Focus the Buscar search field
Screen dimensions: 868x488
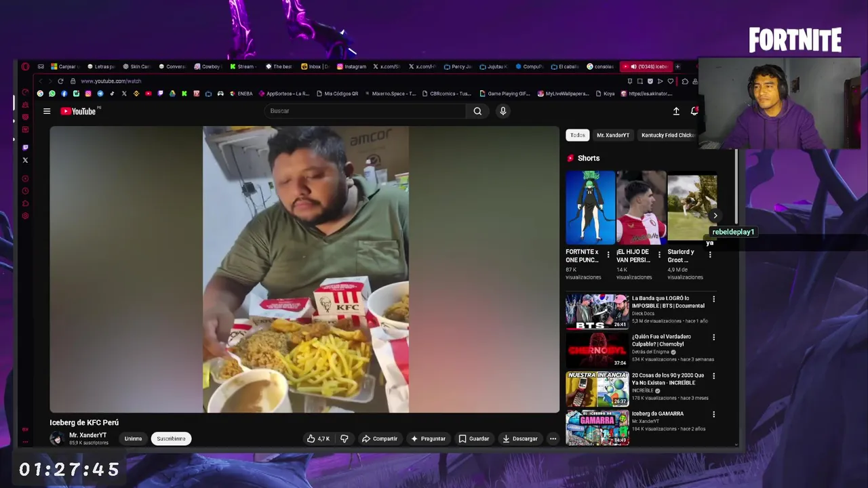[x=365, y=111]
